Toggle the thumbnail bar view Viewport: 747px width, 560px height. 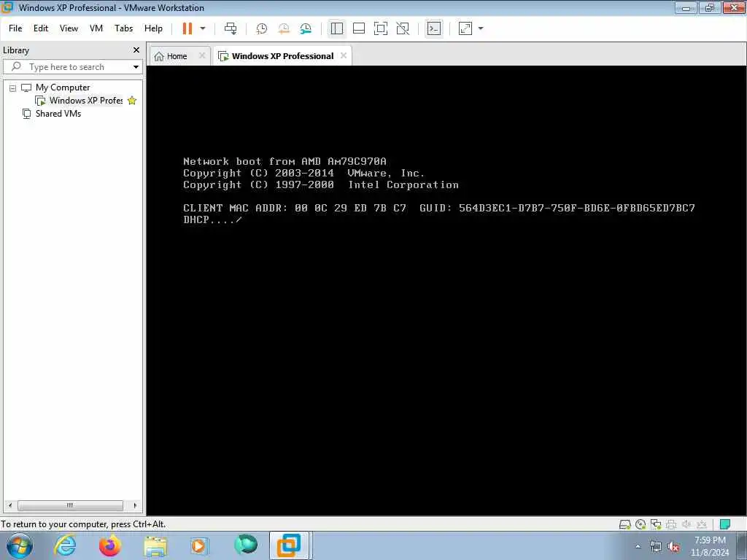359,28
